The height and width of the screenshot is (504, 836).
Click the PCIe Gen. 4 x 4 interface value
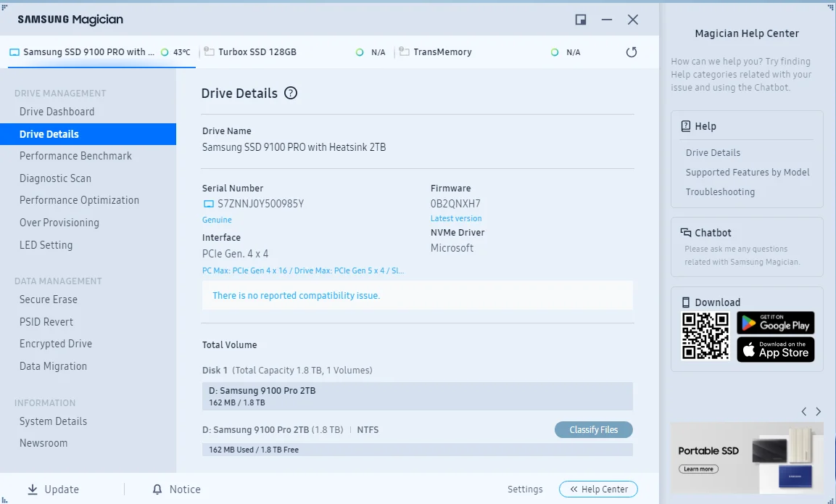(x=235, y=254)
